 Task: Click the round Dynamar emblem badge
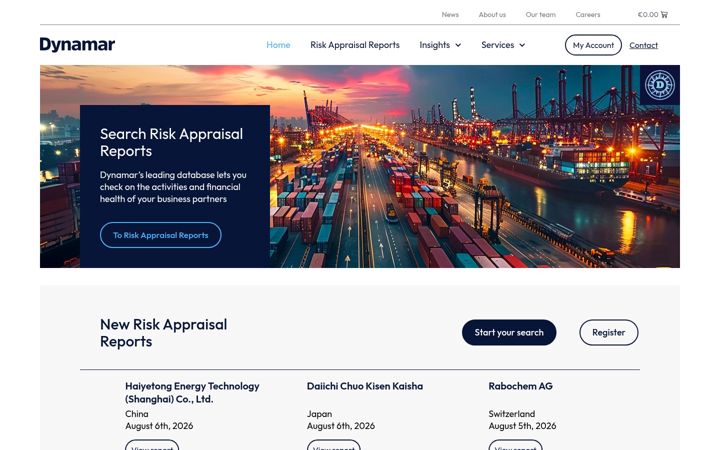pyautogui.click(x=660, y=85)
